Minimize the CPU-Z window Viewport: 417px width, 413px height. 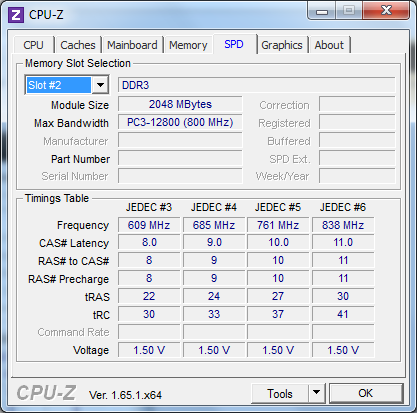pos(322,12)
